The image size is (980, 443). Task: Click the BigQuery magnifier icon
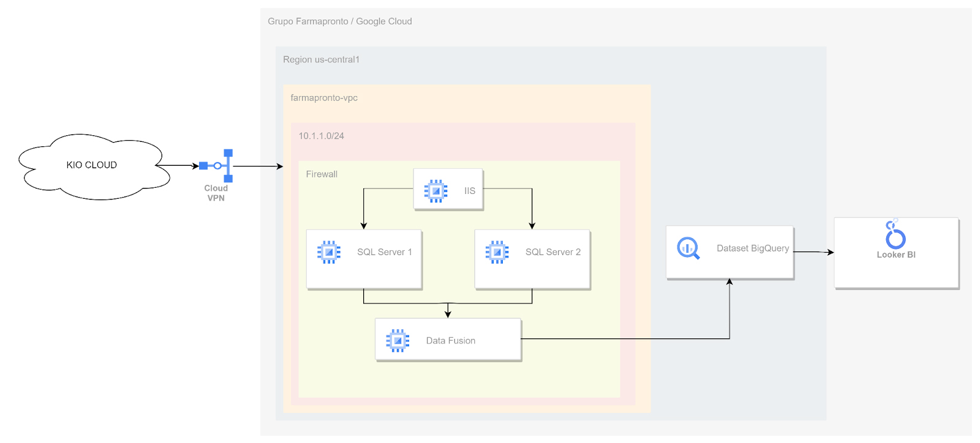[688, 248]
